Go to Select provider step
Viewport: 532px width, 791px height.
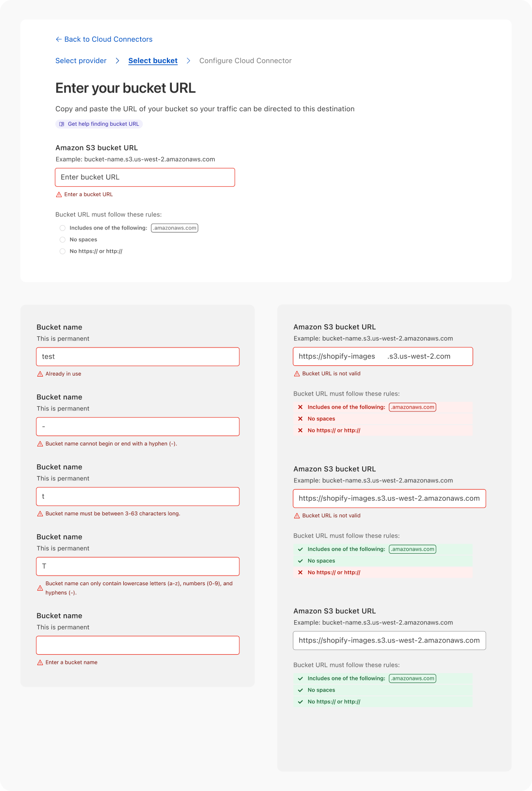pyautogui.click(x=81, y=61)
